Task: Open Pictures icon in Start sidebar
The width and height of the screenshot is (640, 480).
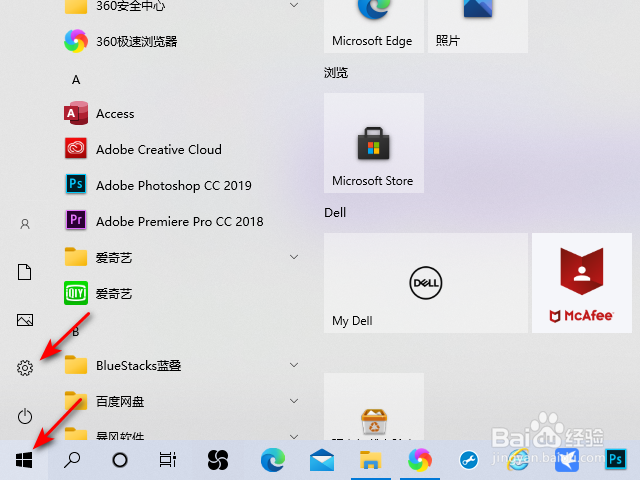Action: (x=25, y=320)
